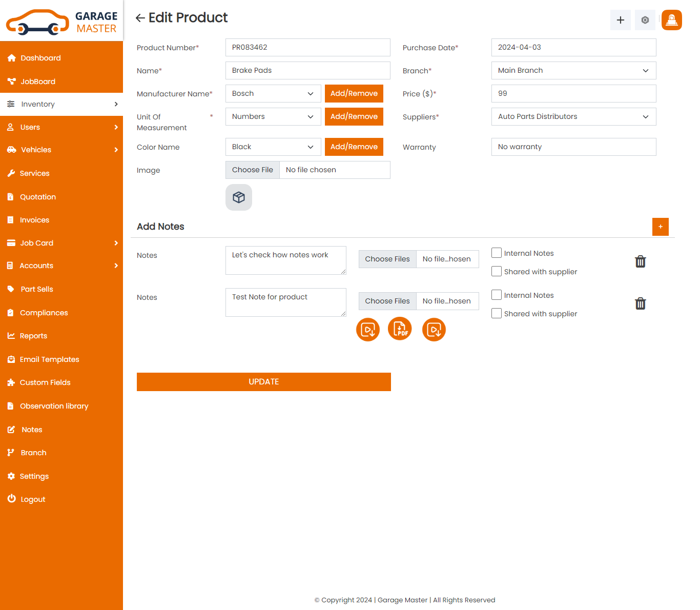
Task: Click the plus icon in top header
Action: [620, 20]
